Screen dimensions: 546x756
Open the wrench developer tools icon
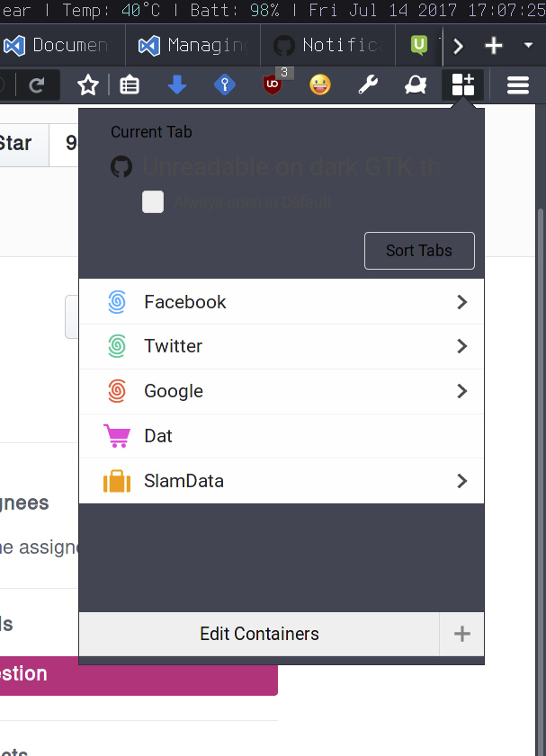pos(368,84)
